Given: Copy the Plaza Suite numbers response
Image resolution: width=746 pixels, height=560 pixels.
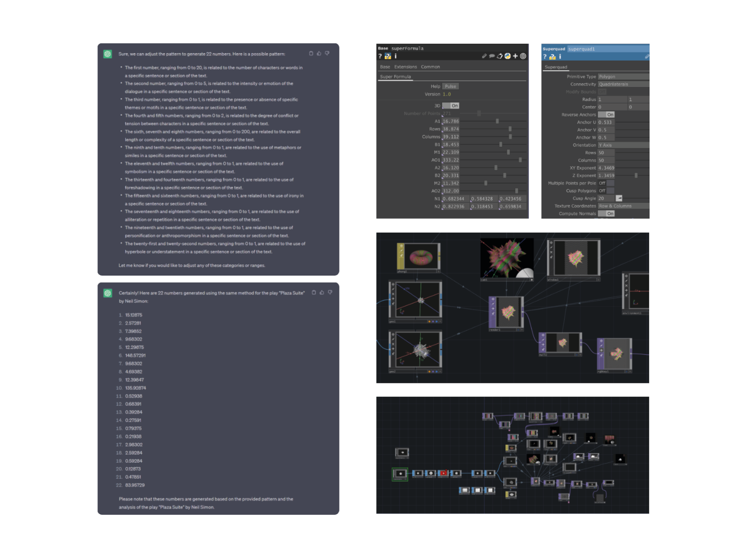Looking at the screenshot, I should (x=314, y=293).
